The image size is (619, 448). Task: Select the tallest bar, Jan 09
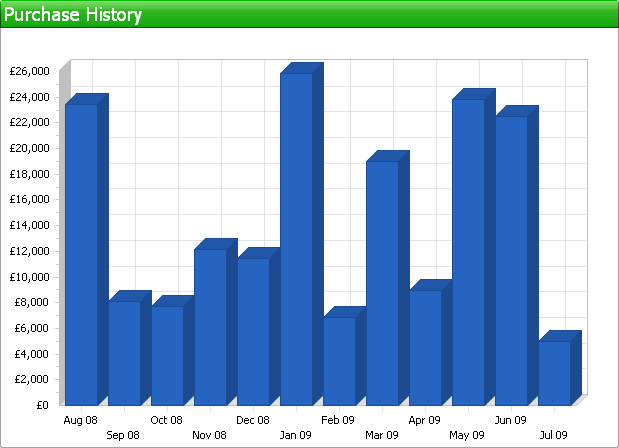[296, 239]
